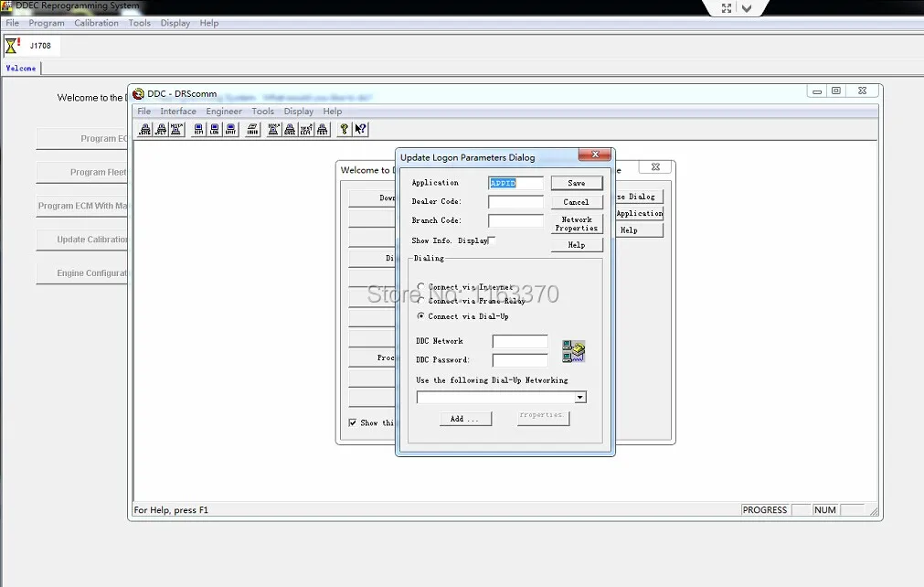Select Connect via Dial-Up radio button
924x587 pixels.
pos(420,315)
